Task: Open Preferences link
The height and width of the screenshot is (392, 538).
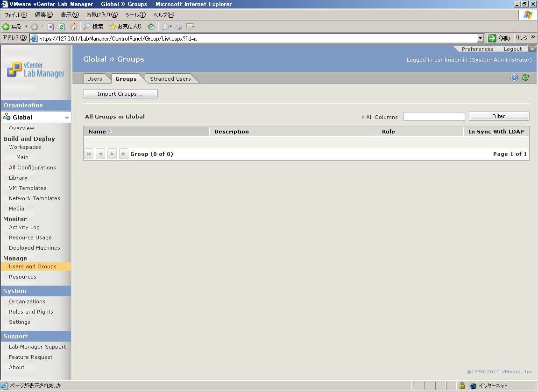Action: pos(477,49)
